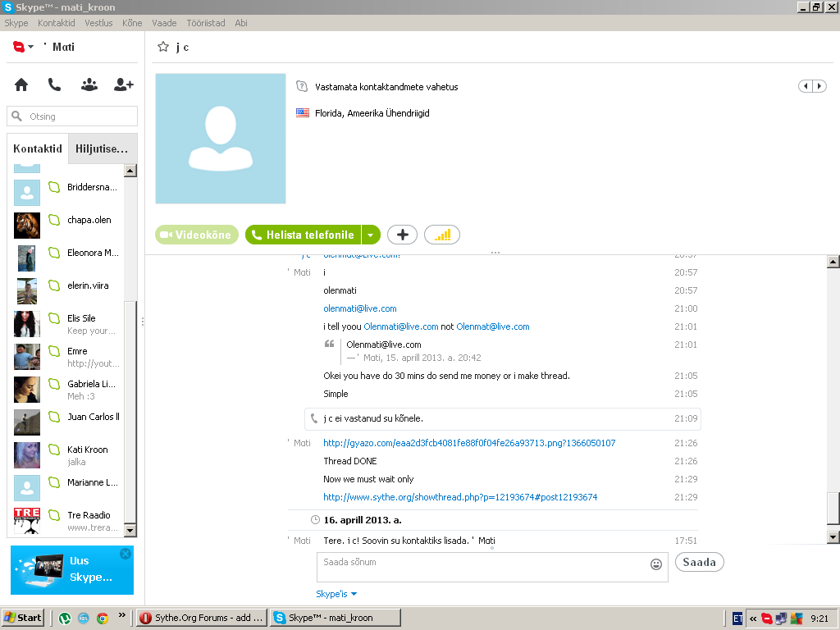Add a new contact with the person-plus icon
The image size is (840, 630).
pos(124,84)
